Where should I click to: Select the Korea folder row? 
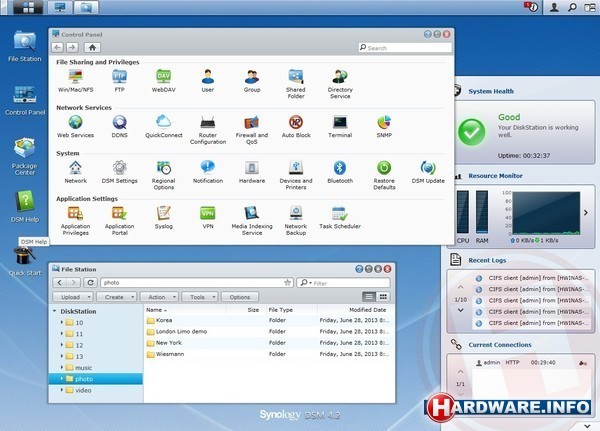point(268,320)
